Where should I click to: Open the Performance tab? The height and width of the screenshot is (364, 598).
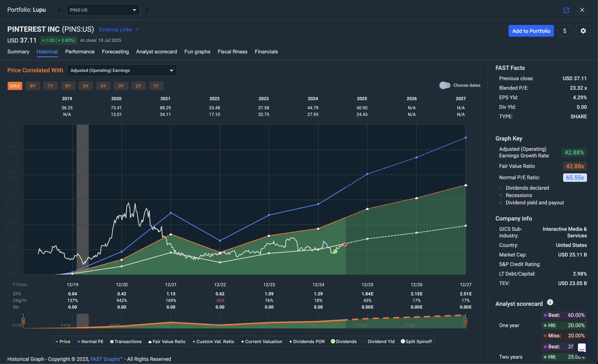coord(80,52)
